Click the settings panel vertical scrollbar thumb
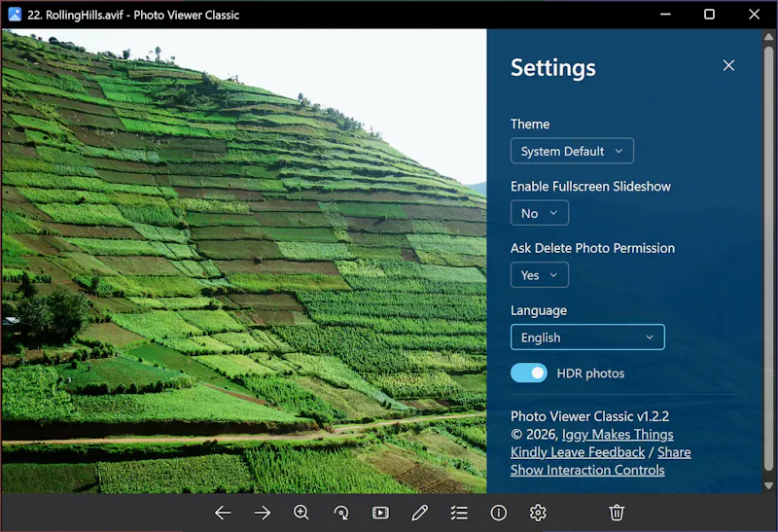778x532 pixels. click(x=768, y=257)
